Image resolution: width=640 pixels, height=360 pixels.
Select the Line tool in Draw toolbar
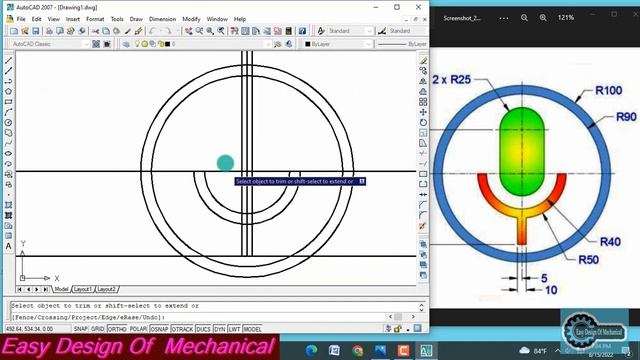8,60
